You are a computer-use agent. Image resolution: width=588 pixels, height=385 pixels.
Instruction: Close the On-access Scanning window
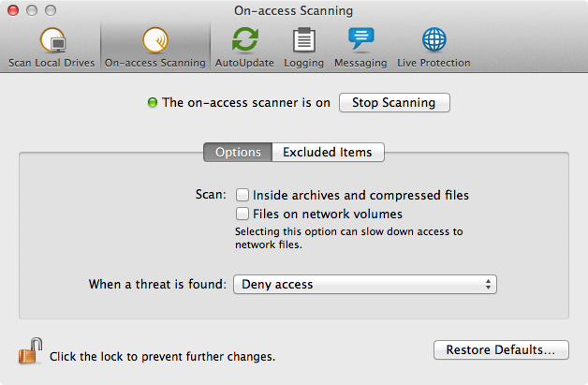[13, 10]
